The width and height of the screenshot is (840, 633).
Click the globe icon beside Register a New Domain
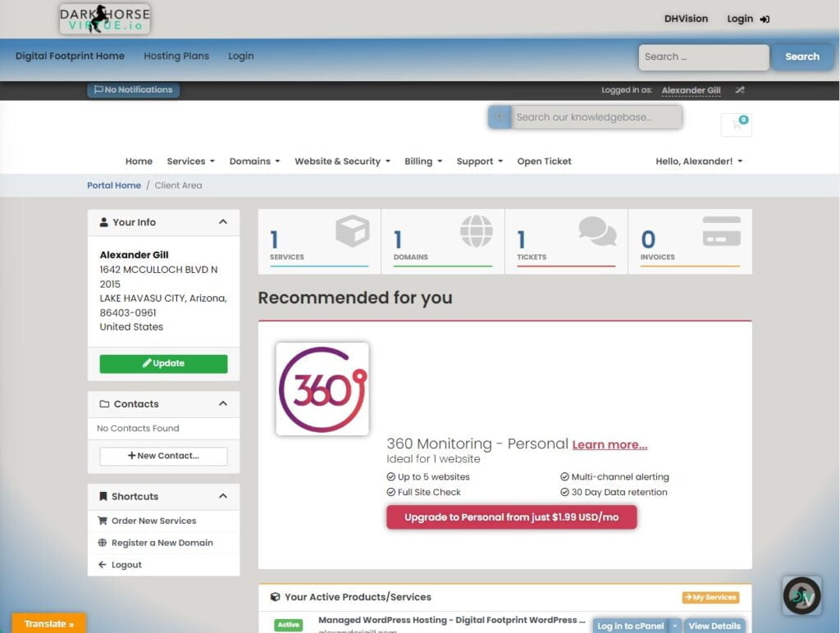(103, 543)
